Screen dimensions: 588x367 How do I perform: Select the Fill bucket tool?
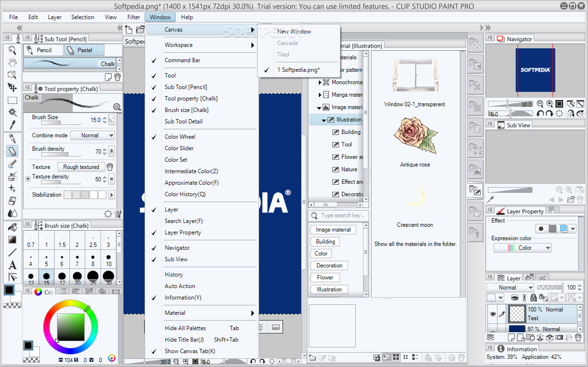tap(12, 227)
